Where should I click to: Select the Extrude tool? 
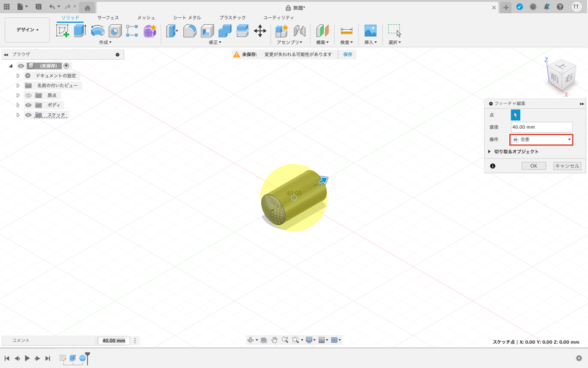pyautogui.click(x=80, y=31)
